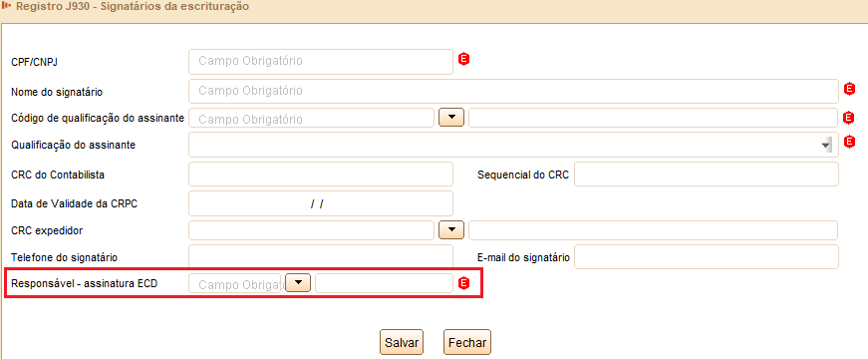Screen dimensions: 868x359
Task: Open the CRC expedidor lookup arrow
Action: (451, 230)
